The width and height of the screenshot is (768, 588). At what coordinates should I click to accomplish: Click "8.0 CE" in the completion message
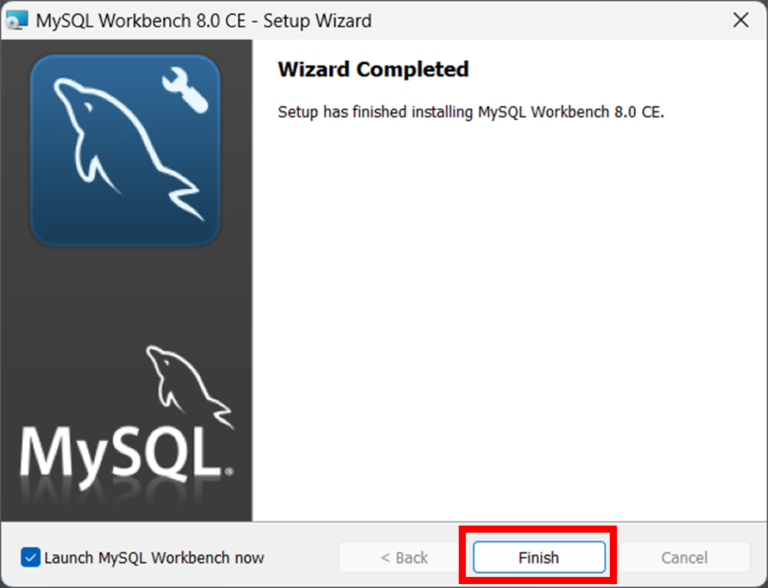tap(638, 112)
